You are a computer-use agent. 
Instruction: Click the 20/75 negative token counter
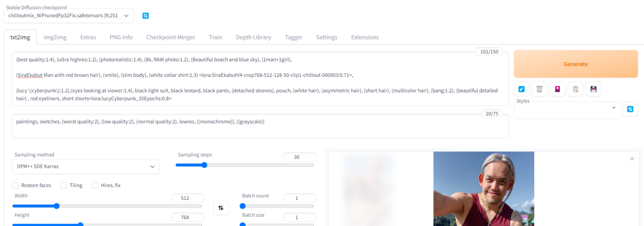click(x=492, y=114)
